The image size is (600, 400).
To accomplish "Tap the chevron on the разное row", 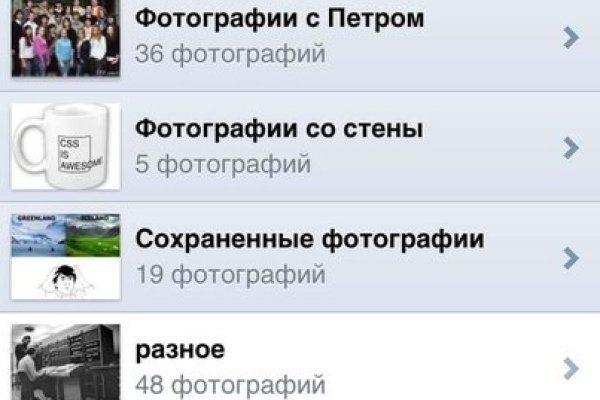I will click(x=571, y=369).
